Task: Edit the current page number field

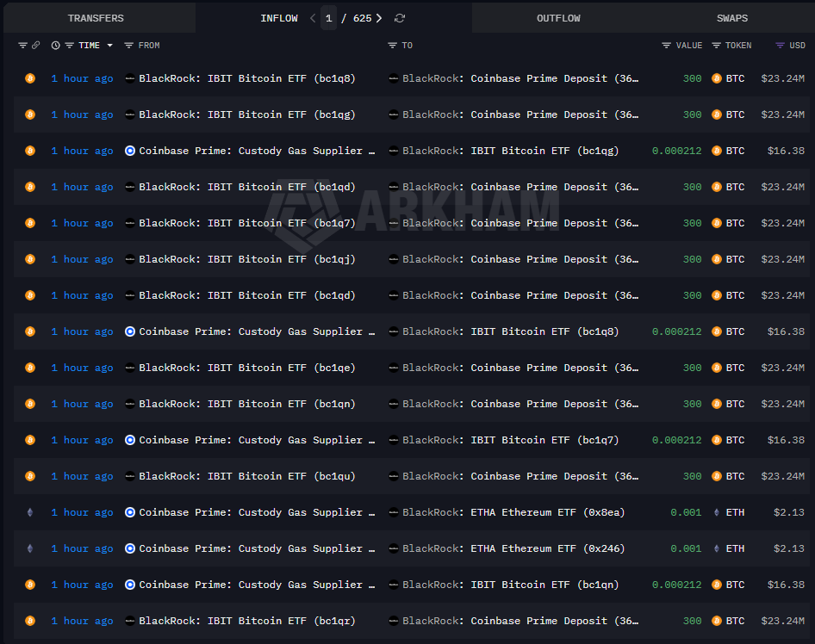Action: (x=328, y=18)
